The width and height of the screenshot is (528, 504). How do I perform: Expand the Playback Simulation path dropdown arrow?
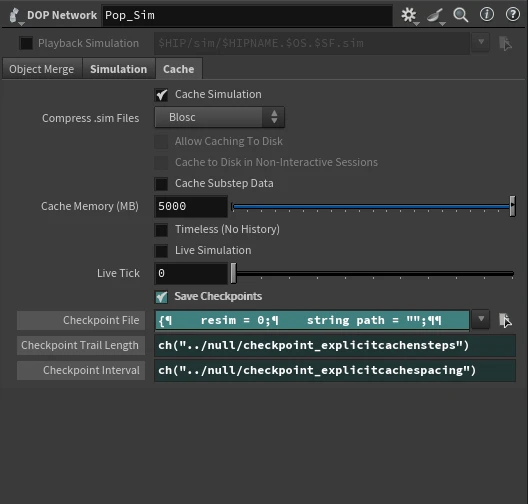(x=481, y=42)
